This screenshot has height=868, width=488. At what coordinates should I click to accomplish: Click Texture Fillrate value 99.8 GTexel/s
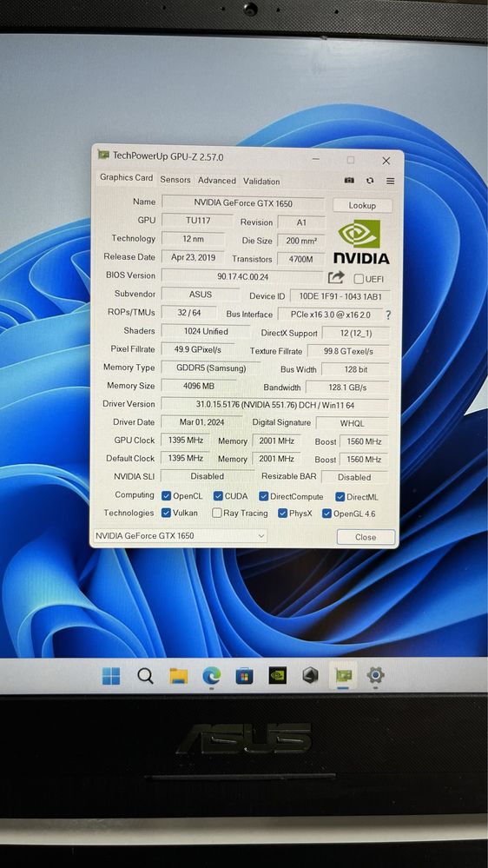[x=348, y=352]
